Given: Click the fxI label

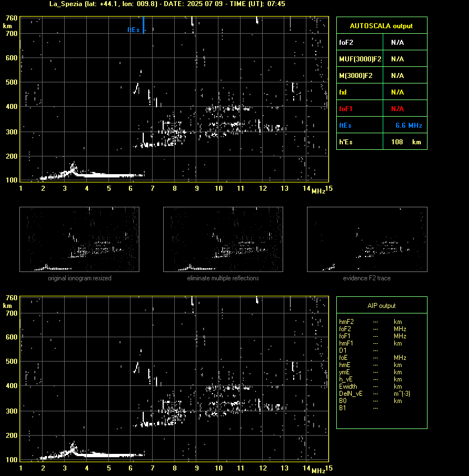Looking at the screenshot, I should pos(343,92).
